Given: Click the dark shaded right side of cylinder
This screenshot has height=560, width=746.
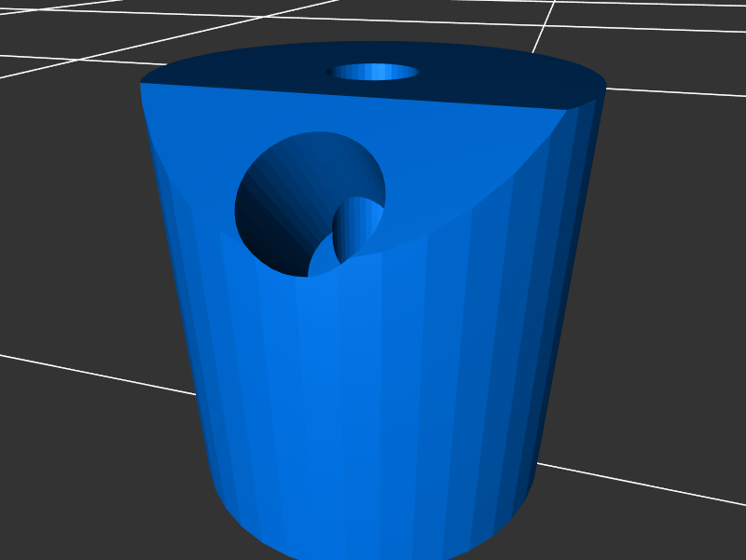Looking at the screenshot, I should (x=559, y=280).
